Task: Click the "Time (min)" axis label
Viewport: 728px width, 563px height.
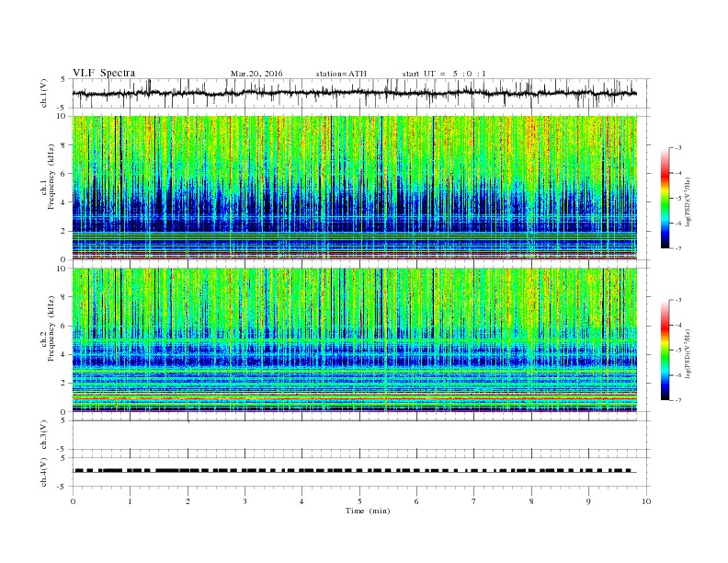Action: click(x=368, y=511)
